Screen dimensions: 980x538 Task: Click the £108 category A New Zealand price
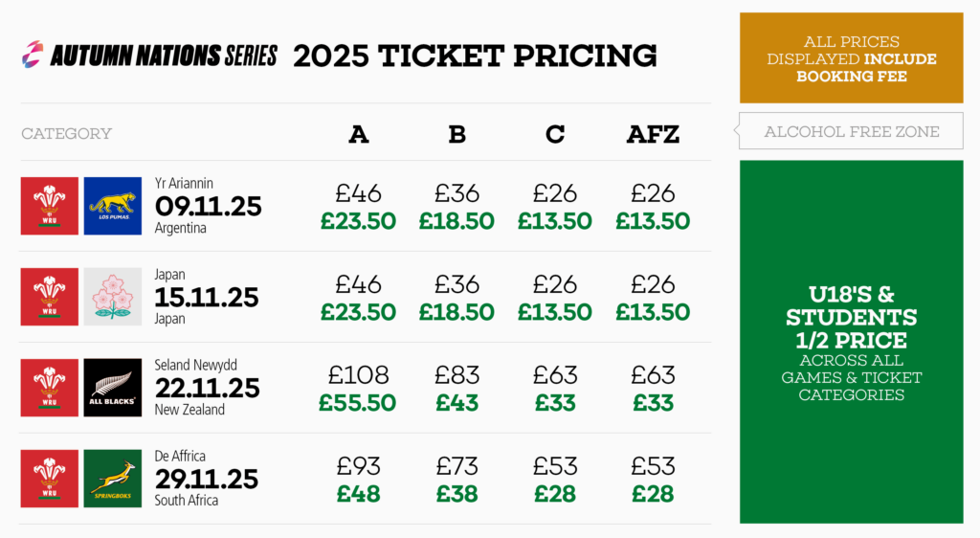click(359, 374)
